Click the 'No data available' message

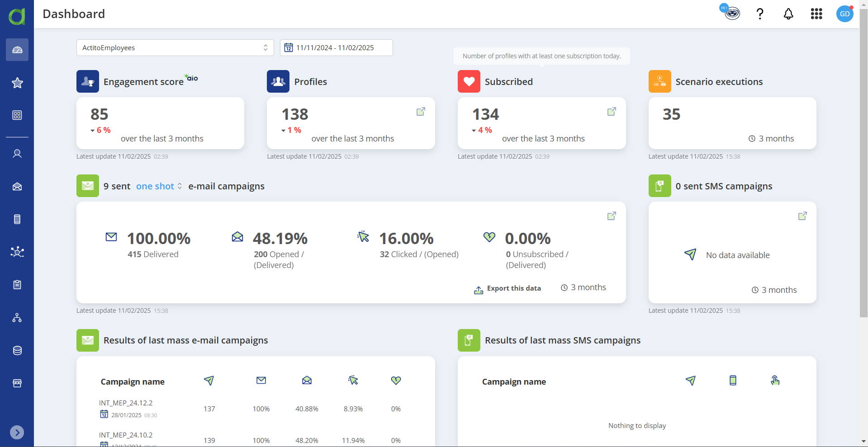point(738,255)
